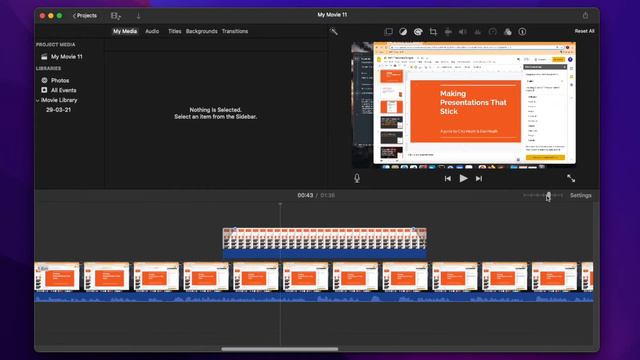Viewport: 640px width, 360px height.
Task: Click the main clip audio waveform
Action: pos(313,297)
